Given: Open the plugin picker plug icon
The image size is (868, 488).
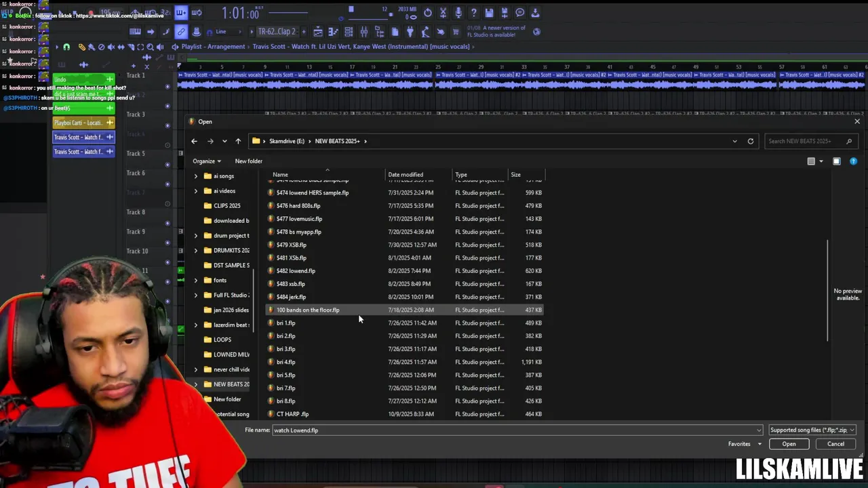Looking at the screenshot, I should tap(410, 32).
